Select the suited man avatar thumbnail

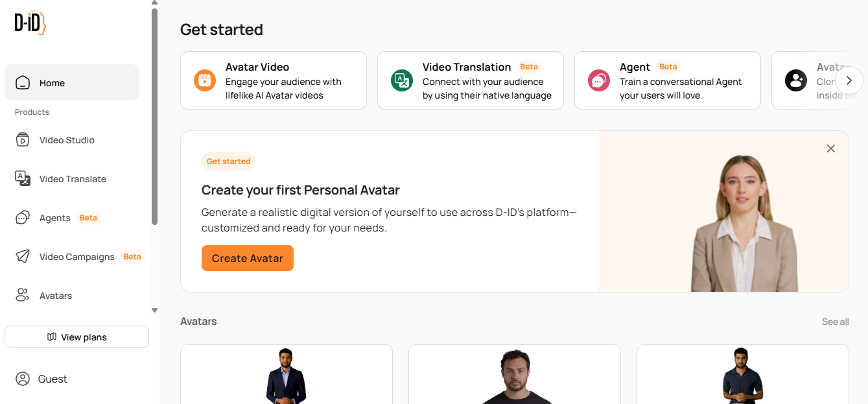pyautogui.click(x=287, y=375)
